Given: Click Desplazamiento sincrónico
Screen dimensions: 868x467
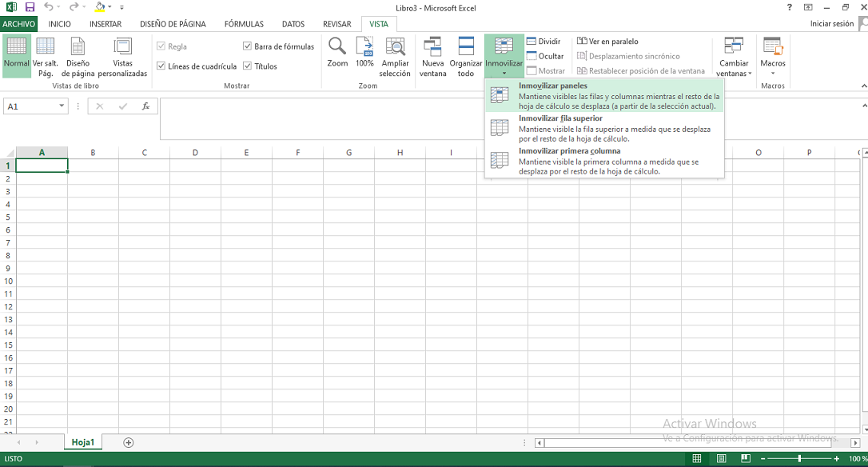Looking at the screenshot, I should 628,56.
